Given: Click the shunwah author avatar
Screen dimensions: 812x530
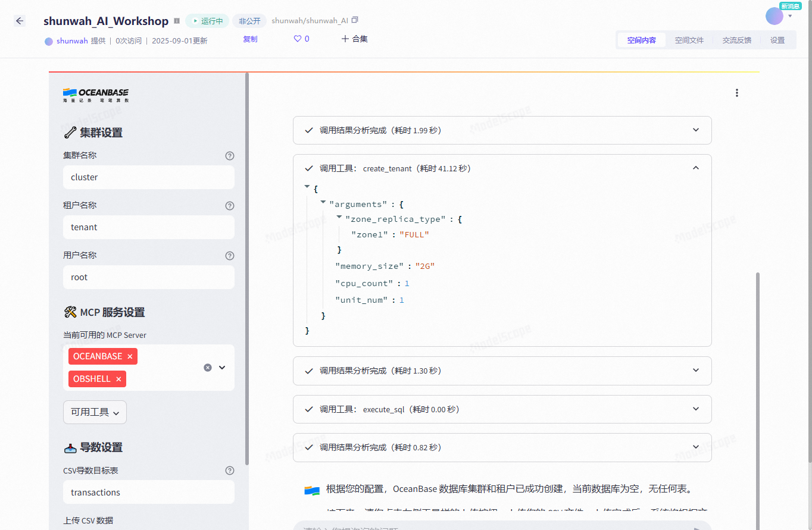Looking at the screenshot, I should [x=49, y=41].
